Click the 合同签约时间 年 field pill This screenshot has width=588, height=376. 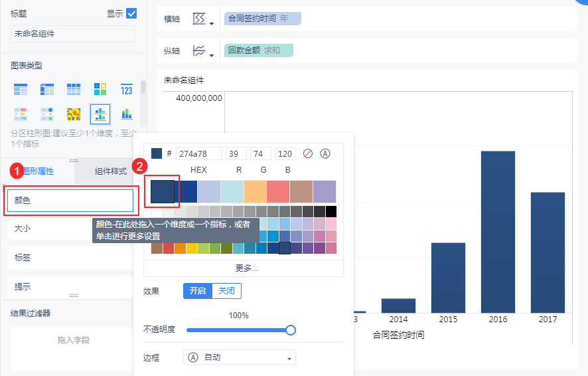pyautogui.click(x=263, y=19)
